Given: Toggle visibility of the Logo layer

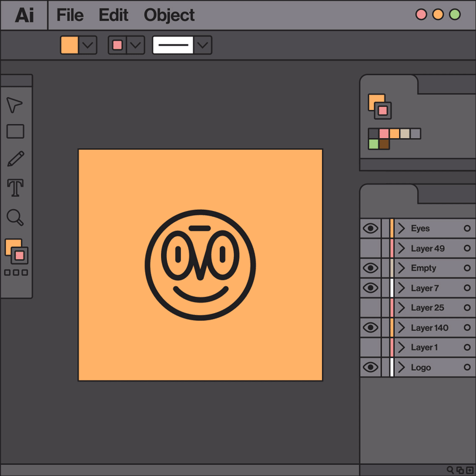Looking at the screenshot, I should pos(370,367).
